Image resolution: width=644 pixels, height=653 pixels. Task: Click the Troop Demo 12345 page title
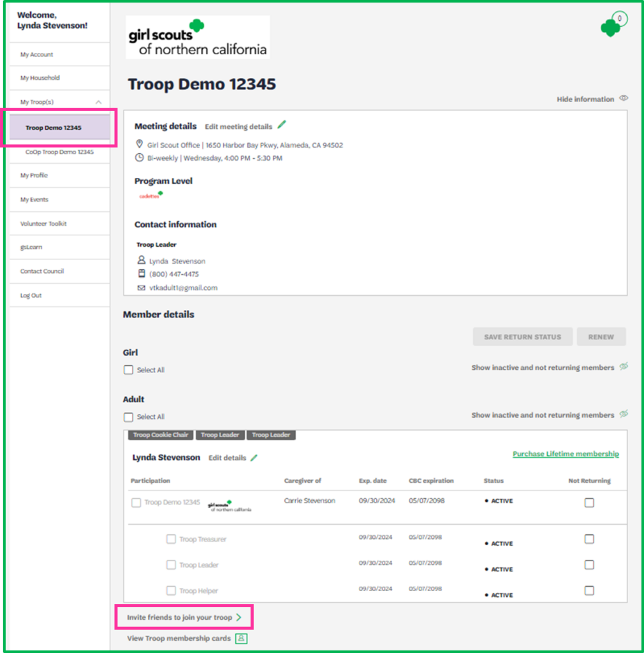click(x=201, y=84)
